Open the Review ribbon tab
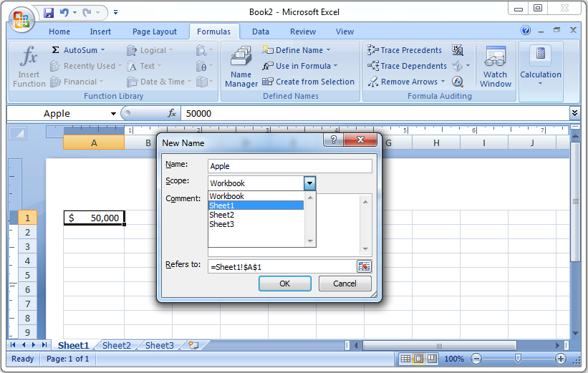The image size is (588, 373). tap(303, 32)
